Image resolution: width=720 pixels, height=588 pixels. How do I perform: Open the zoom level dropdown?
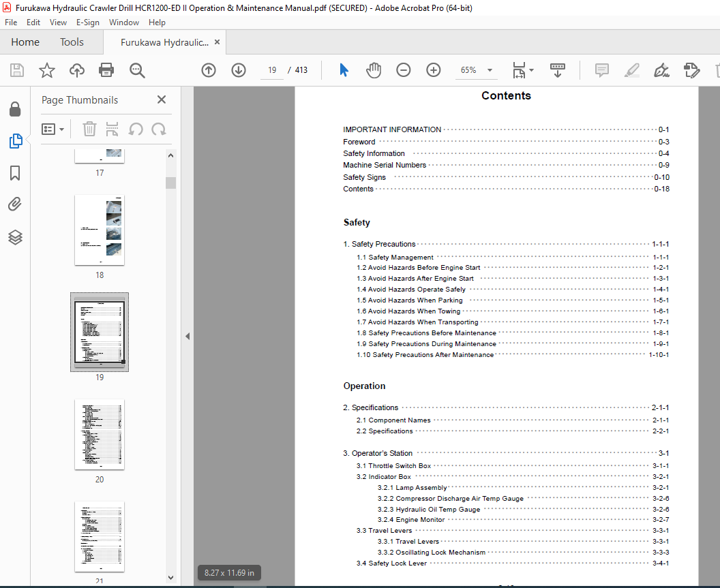[x=490, y=70]
